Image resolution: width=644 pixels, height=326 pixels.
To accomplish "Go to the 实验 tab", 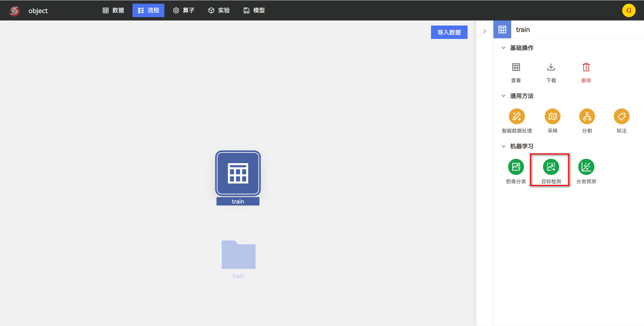I will (x=219, y=10).
